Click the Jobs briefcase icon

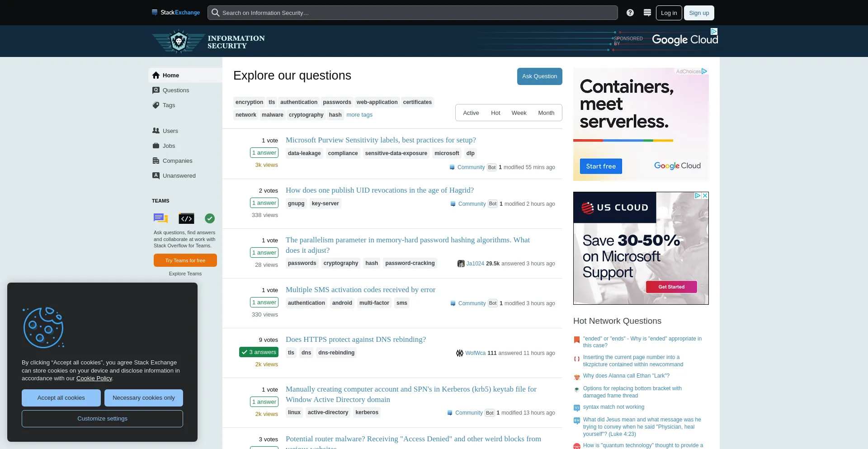[156, 146]
